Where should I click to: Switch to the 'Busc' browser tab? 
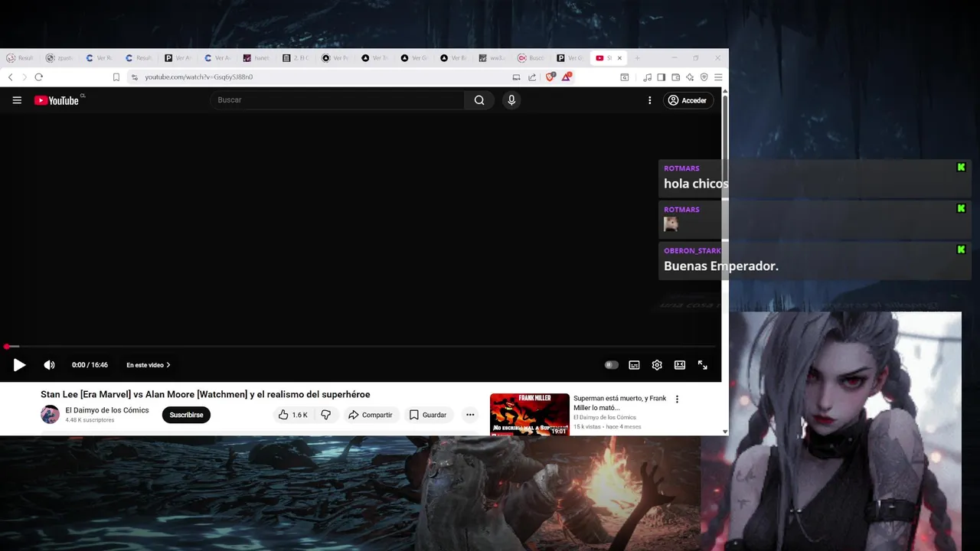[x=533, y=58]
